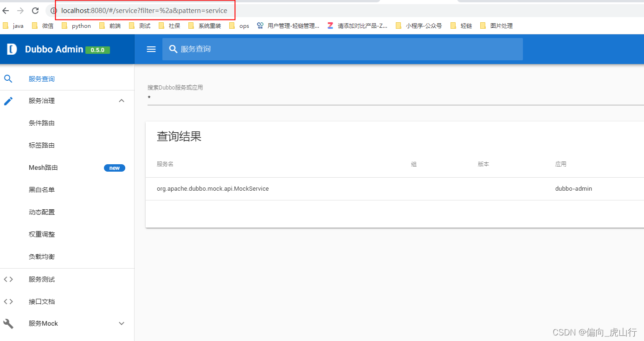
Task: Click the 服务Mock wrench icon
Action: [x=8, y=323]
